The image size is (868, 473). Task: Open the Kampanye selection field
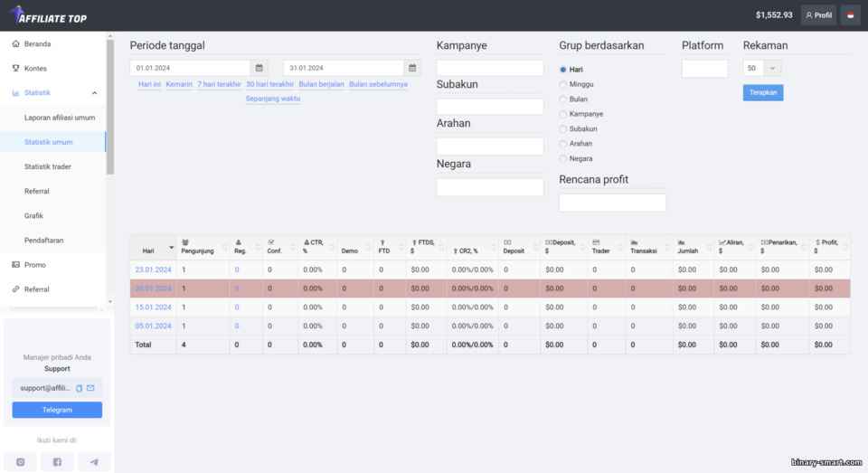490,68
